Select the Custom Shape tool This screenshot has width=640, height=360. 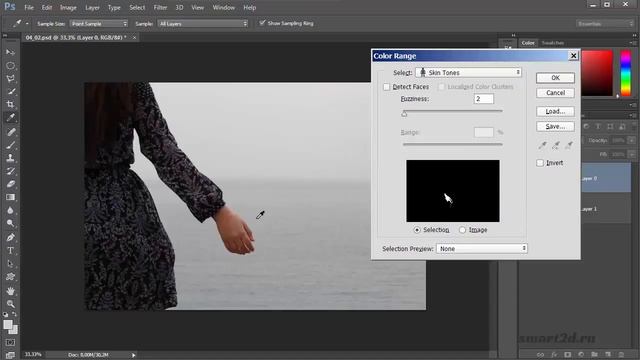[11, 277]
